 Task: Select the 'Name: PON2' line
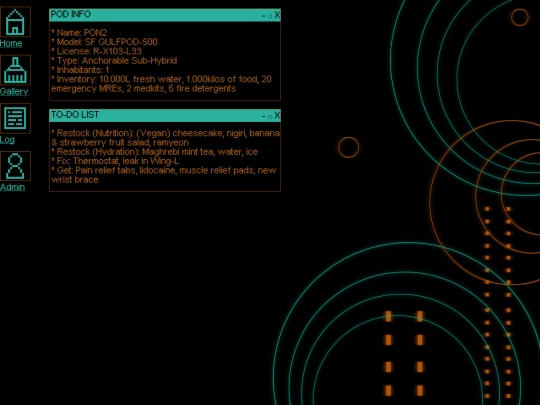[x=79, y=33]
